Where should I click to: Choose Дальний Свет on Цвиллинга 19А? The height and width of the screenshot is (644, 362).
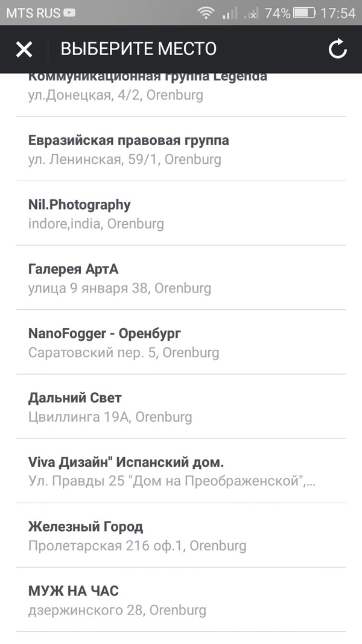75,398
